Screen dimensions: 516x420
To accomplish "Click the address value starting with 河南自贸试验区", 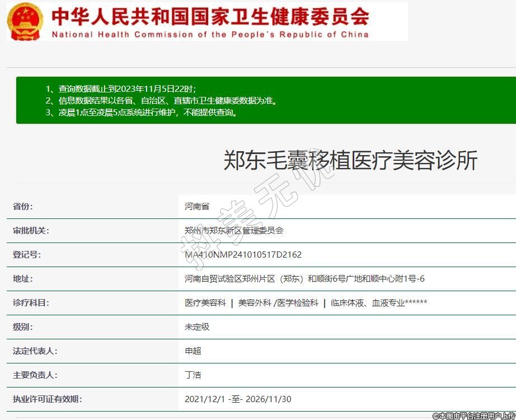I will [304, 279].
